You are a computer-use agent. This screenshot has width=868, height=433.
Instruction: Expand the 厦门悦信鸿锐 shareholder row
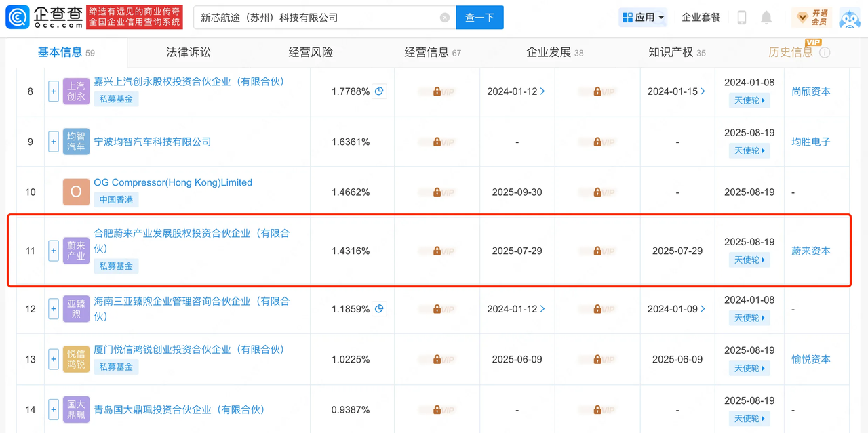coord(53,359)
